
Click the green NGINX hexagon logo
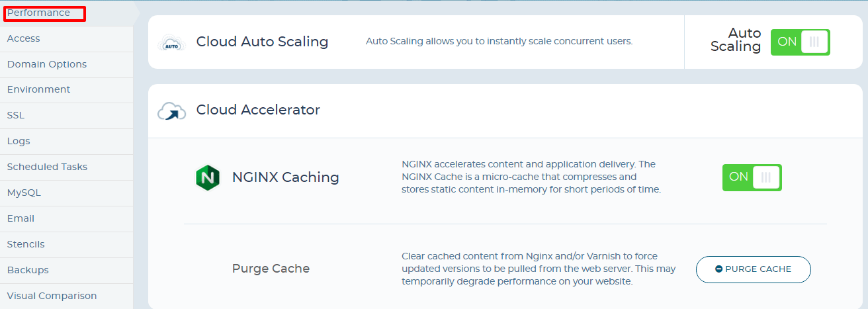pos(208,178)
